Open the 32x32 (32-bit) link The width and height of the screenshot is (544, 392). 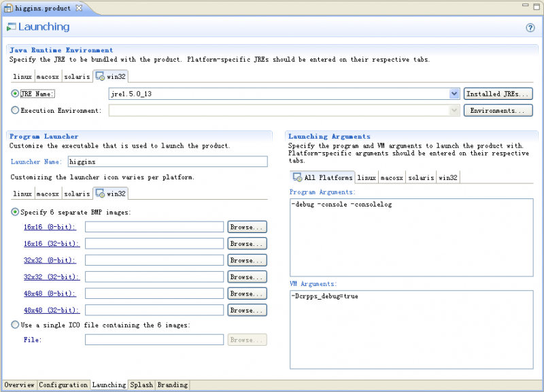coord(52,277)
